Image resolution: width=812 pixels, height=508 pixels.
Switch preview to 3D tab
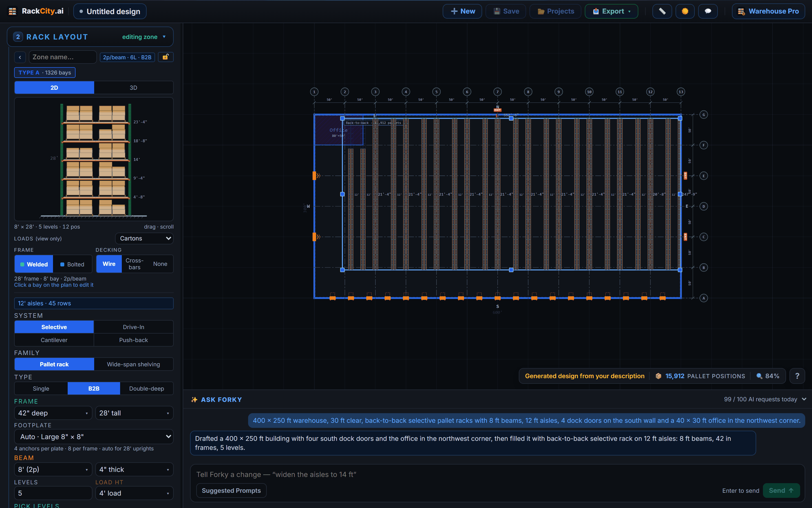(x=133, y=88)
